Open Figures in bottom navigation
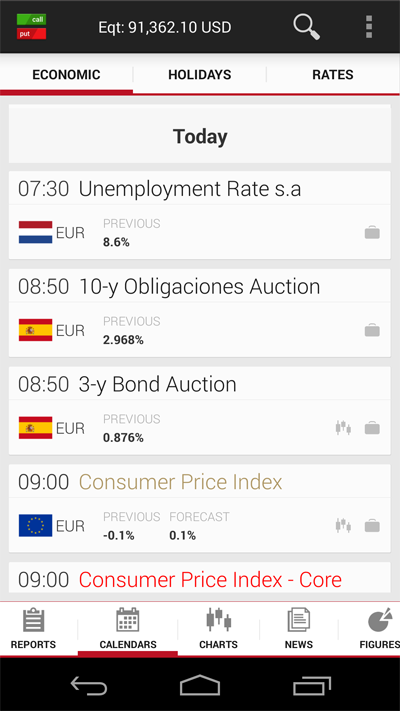 [379, 629]
